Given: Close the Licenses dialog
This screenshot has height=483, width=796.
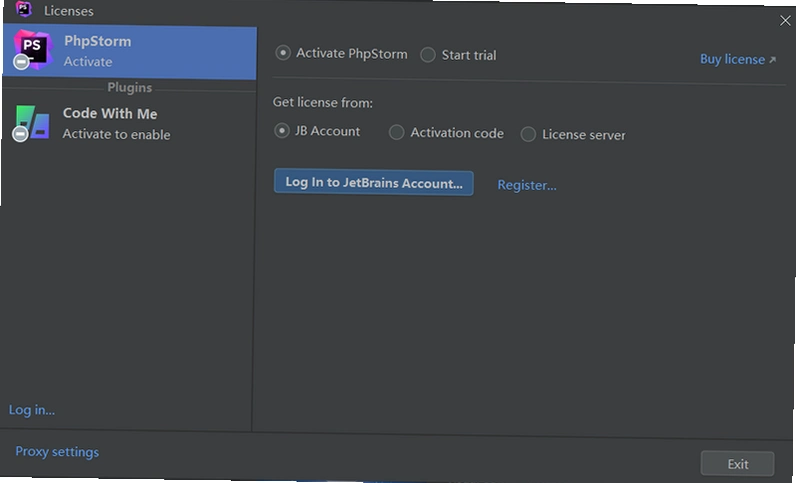Looking at the screenshot, I should coord(785,21).
